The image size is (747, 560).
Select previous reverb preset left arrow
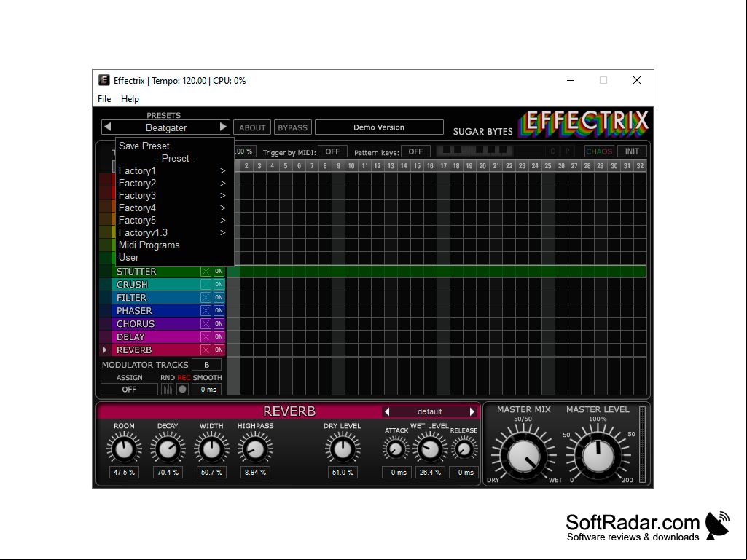(x=387, y=411)
